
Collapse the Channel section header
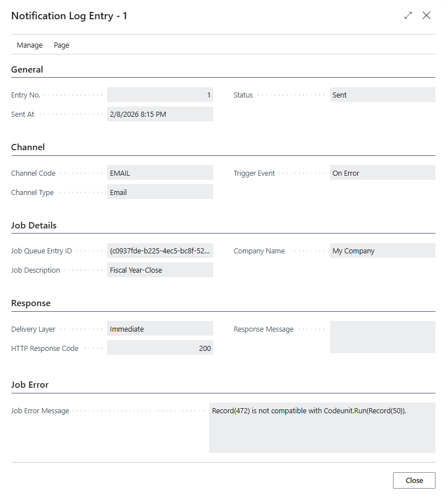point(28,147)
